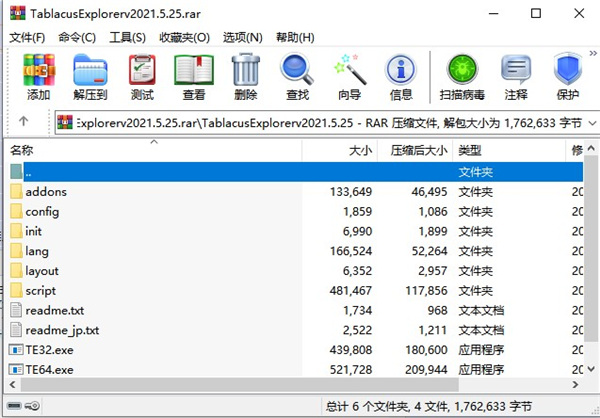Sort by the 大小 column header

pyautogui.click(x=340, y=150)
